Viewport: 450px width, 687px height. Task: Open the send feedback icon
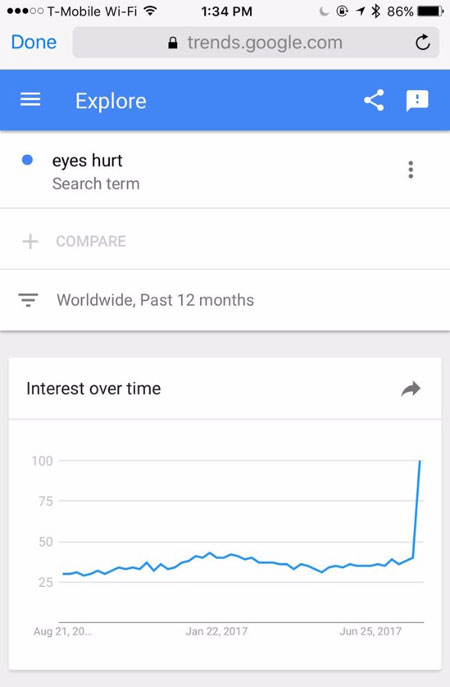[417, 101]
